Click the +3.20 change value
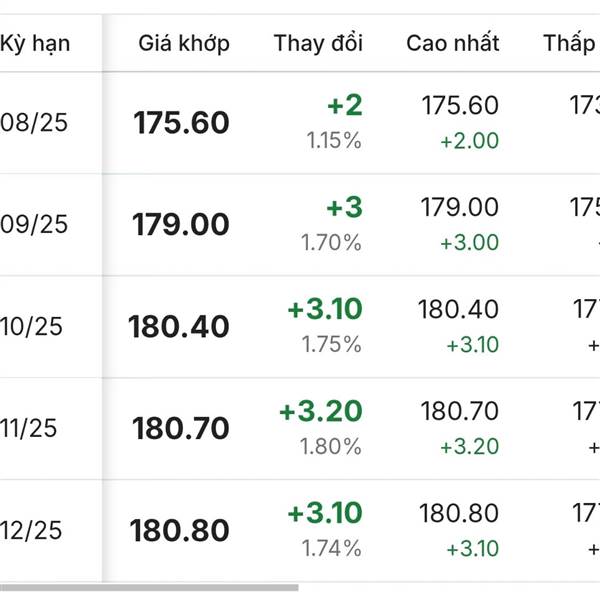This screenshot has width=600, height=600. 321,411
